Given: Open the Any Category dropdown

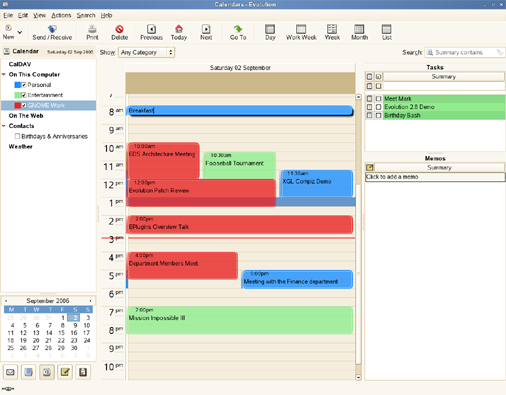Looking at the screenshot, I should [146, 52].
